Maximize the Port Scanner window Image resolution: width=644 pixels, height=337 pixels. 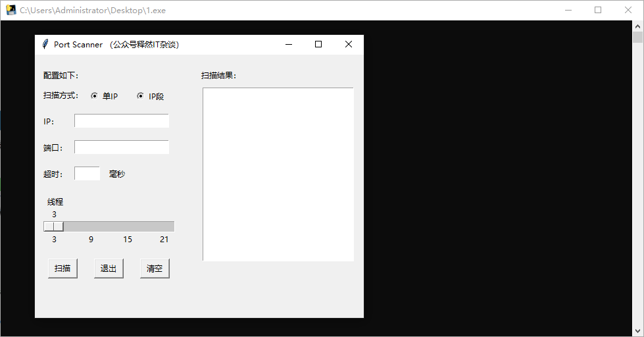[x=318, y=44]
